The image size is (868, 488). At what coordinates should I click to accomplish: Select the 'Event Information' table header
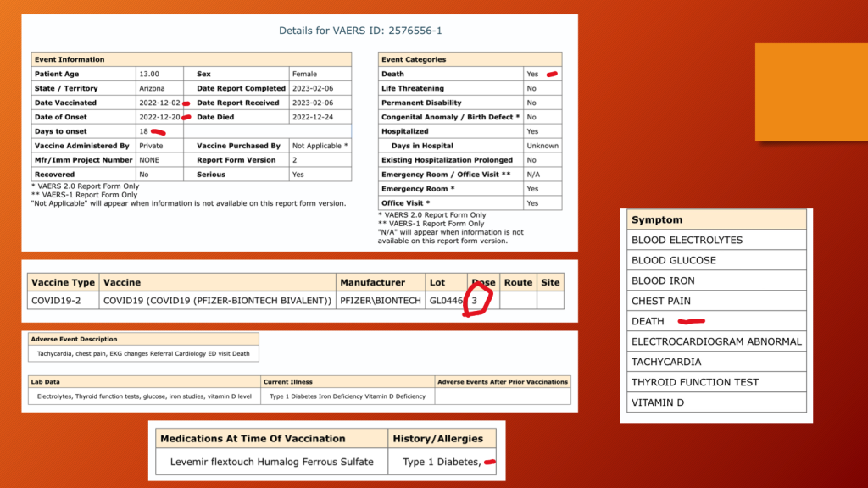[70, 59]
